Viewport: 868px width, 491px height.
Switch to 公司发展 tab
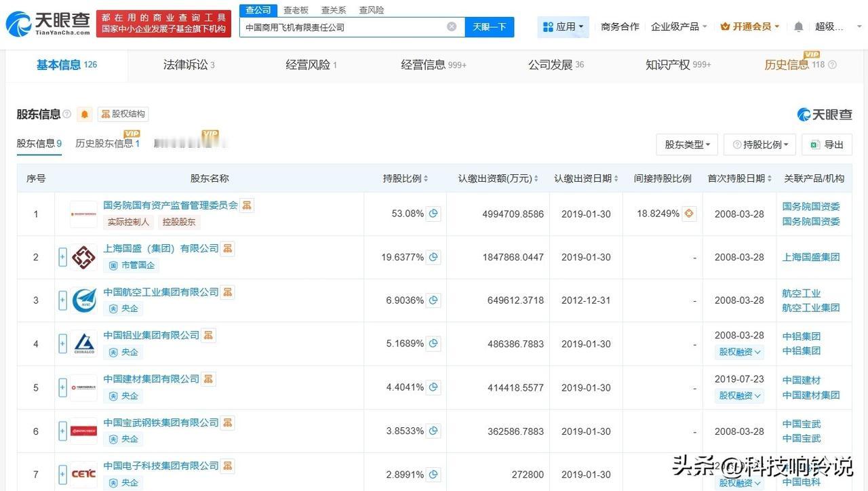tap(555, 65)
